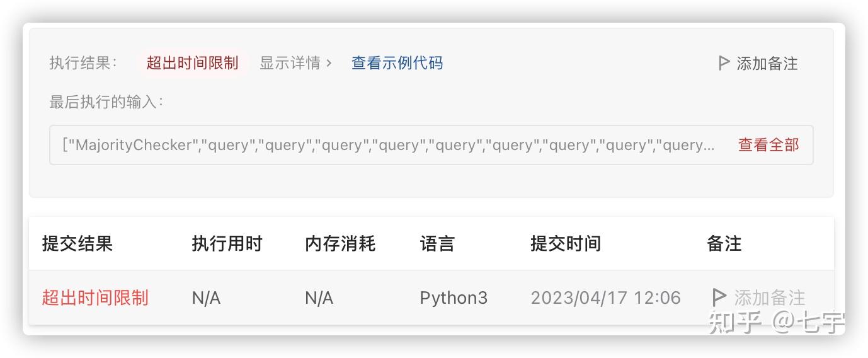The image size is (868, 358).
Task: Select the 提交结果 column header
Action: (77, 244)
